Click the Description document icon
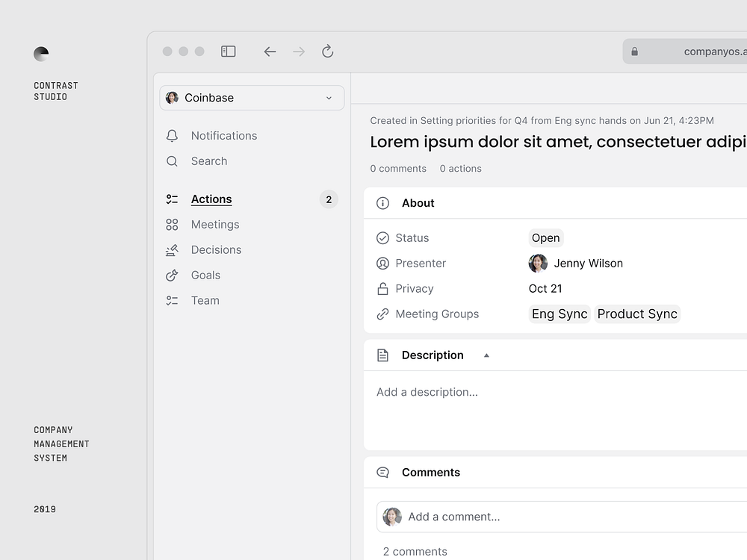Screen dimensions: 747x560 382,355
